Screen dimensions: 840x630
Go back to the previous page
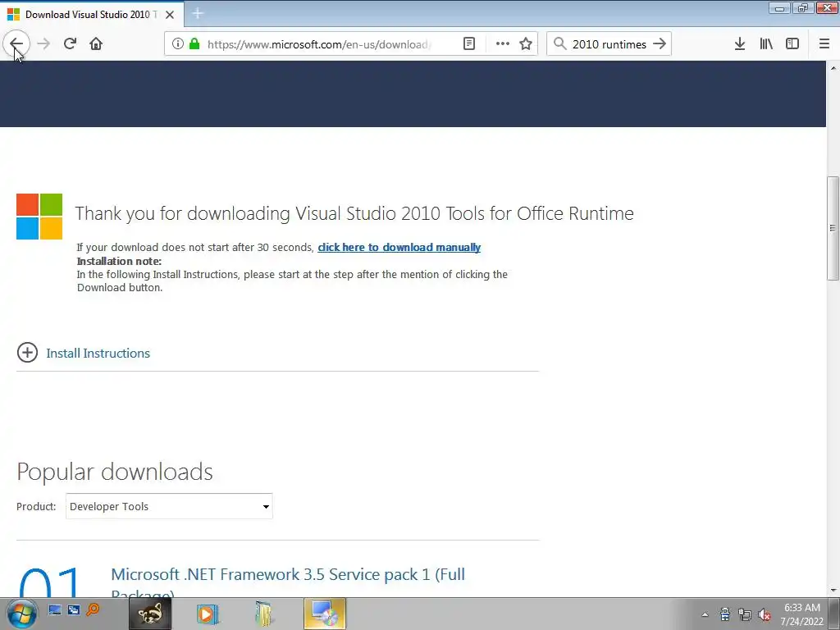pyautogui.click(x=16, y=44)
